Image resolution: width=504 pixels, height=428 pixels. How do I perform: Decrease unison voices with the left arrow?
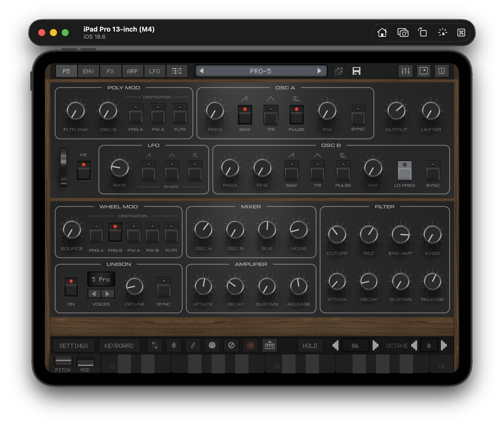point(94,294)
